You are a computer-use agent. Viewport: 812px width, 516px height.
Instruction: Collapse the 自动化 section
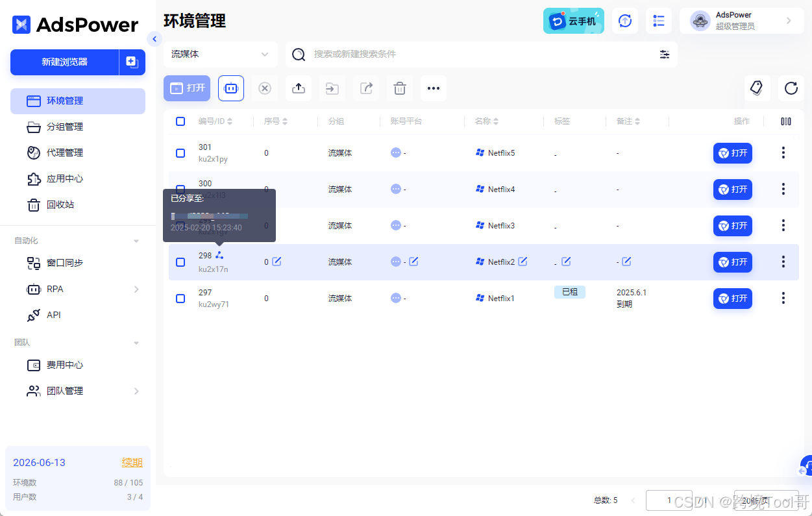tap(136, 241)
